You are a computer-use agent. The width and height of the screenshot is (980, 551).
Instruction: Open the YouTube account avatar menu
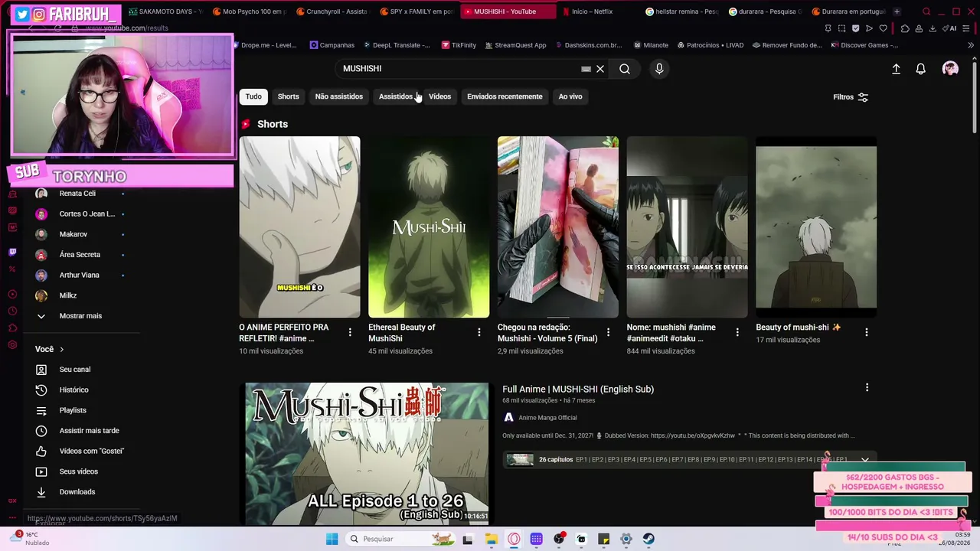(950, 69)
